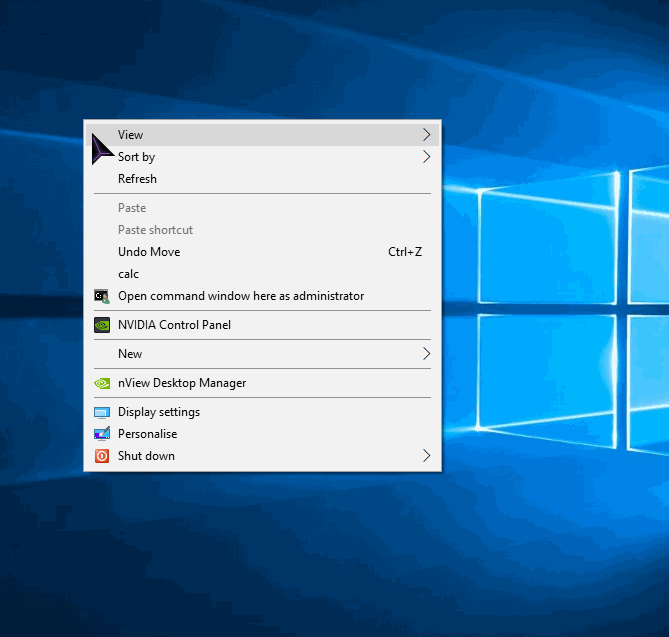Image resolution: width=669 pixels, height=637 pixels.
Task: Click the red Shut down power icon
Action: coord(101,456)
